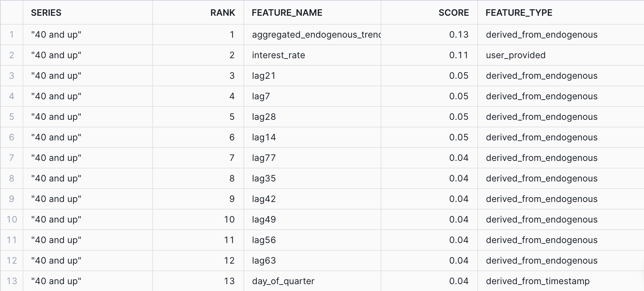Click the 0.13 score cell

(458, 35)
